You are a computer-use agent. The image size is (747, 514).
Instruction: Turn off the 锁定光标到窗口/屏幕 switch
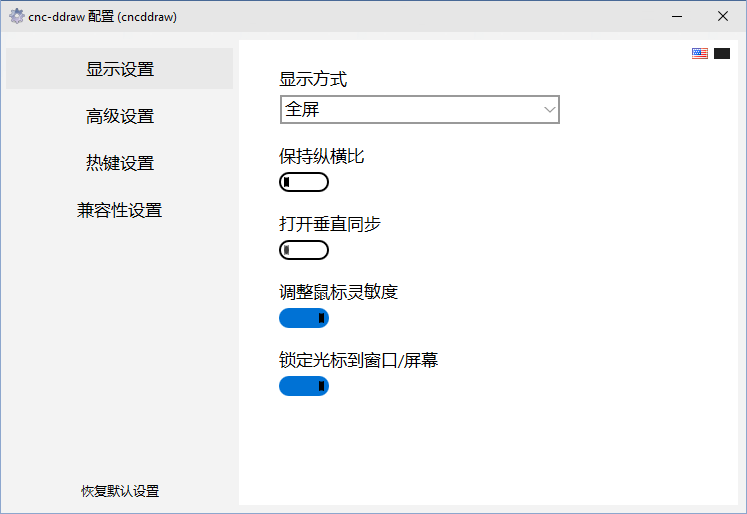304,386
